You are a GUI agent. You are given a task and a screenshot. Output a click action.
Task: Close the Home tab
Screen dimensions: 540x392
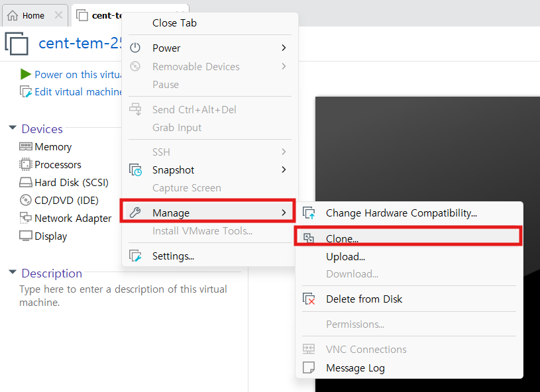58,15
